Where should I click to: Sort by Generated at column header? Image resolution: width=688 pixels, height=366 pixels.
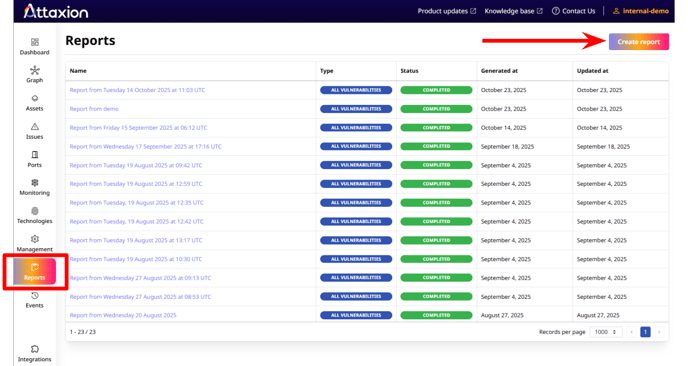click(499, 71)
